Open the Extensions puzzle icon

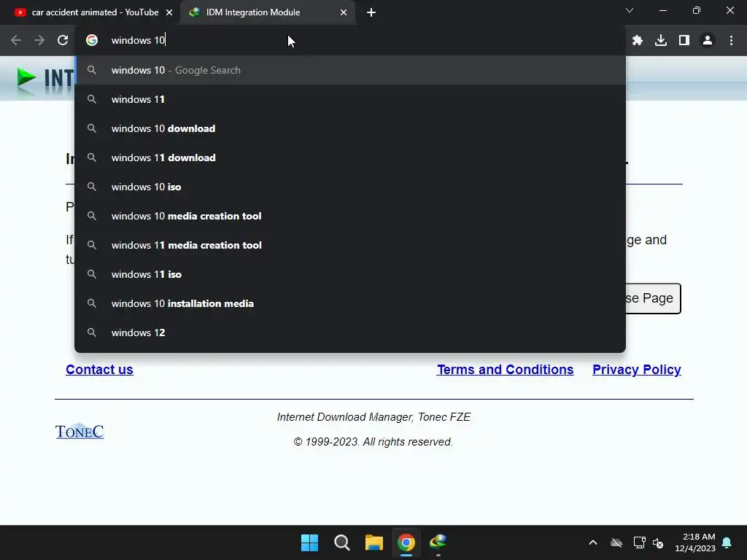coord(638,41)
